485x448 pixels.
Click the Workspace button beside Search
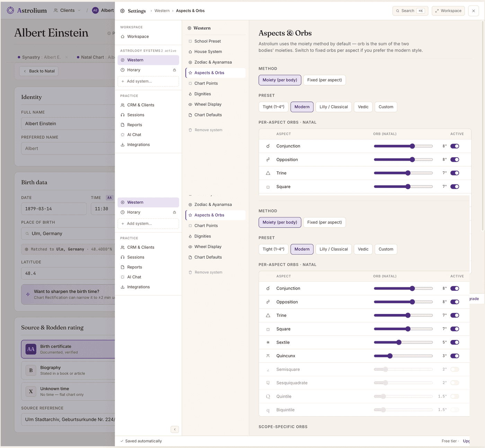click(448, 11)
